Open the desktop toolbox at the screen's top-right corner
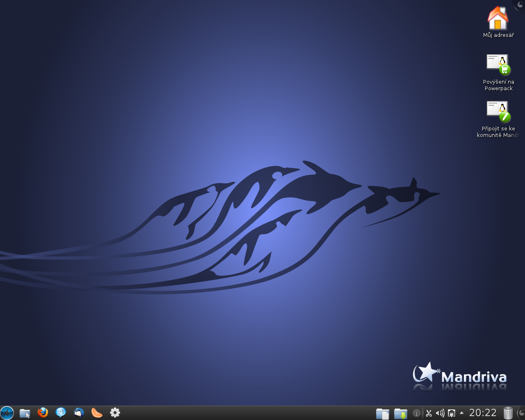 (520, 5)
